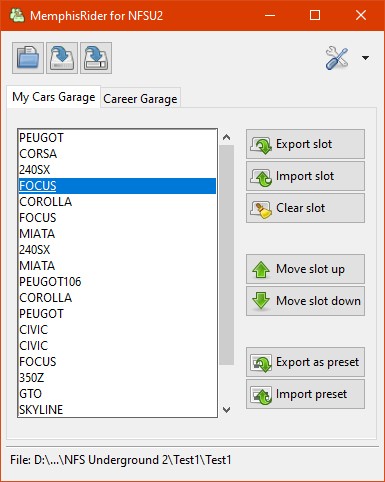Move slot up using green arrow
Screen dimensions: 385x482
pos(305,269)
